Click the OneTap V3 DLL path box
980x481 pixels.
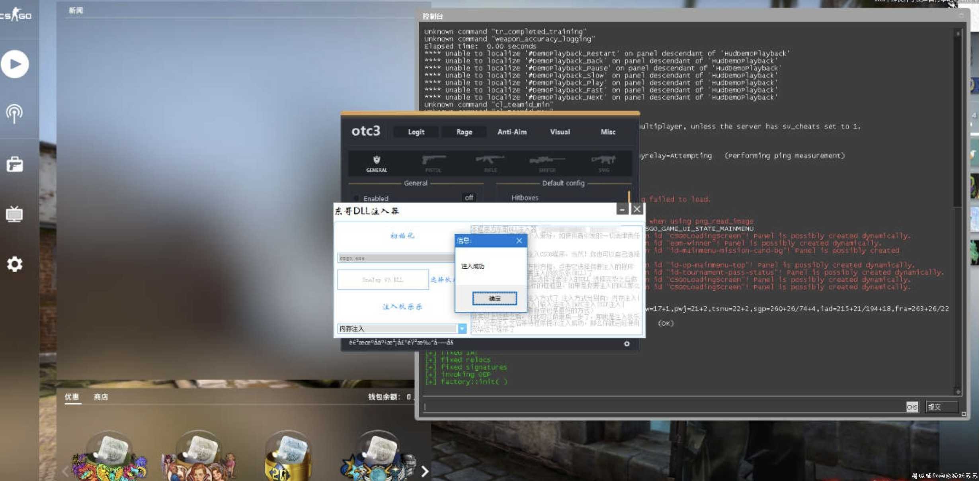pyautogui.click(x=383, y=280)
